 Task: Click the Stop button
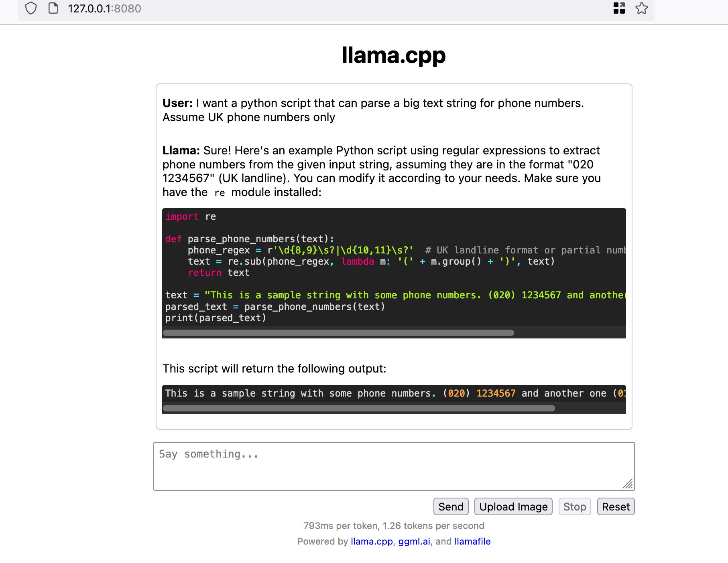tap(575, 506)
